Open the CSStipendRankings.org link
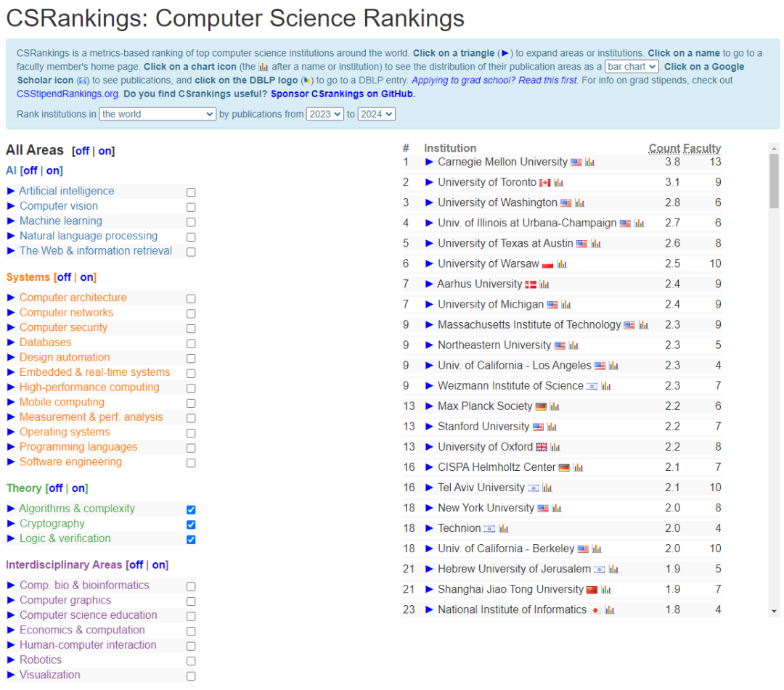Viewport: 784px width, 690px height. pos(68,94)
